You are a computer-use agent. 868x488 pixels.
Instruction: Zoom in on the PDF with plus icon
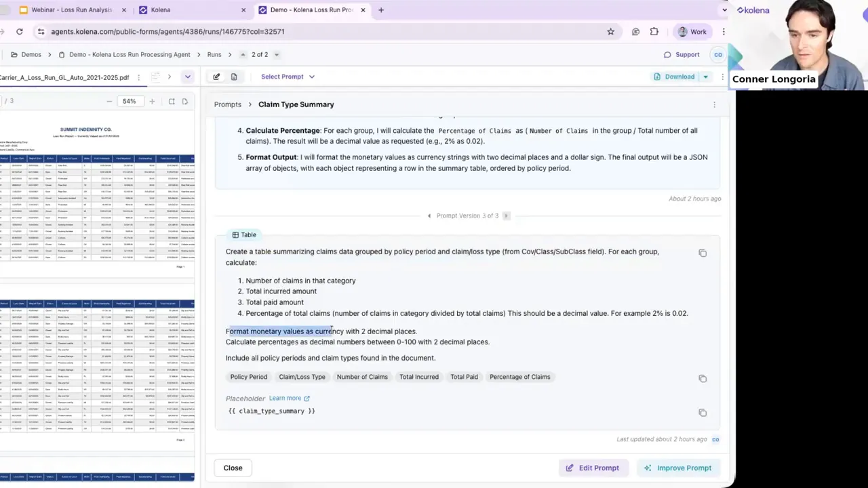tap(152, 102)
